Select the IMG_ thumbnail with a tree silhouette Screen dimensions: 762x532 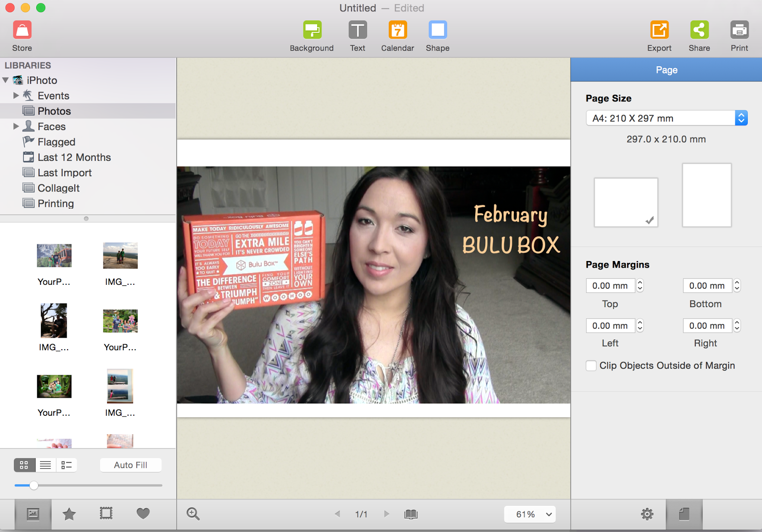tap(54, 321)
